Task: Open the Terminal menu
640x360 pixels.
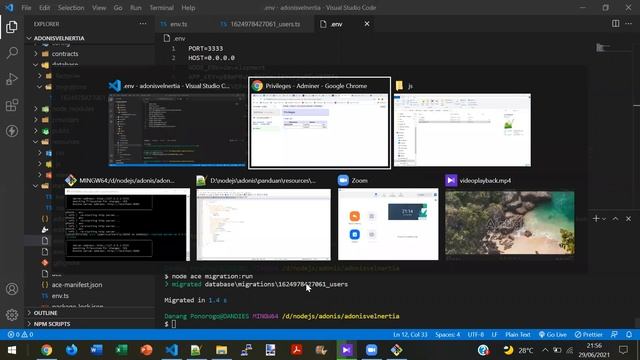Action: (162, 8)
